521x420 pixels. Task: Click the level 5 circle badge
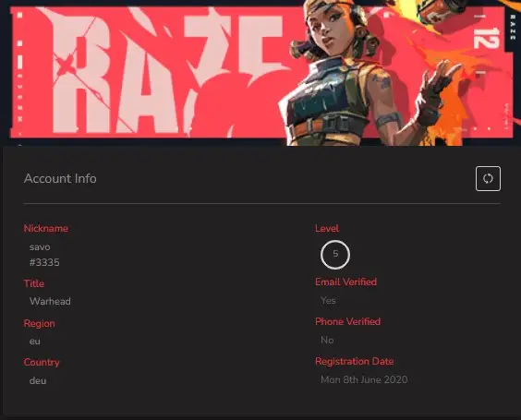(335, 255)
